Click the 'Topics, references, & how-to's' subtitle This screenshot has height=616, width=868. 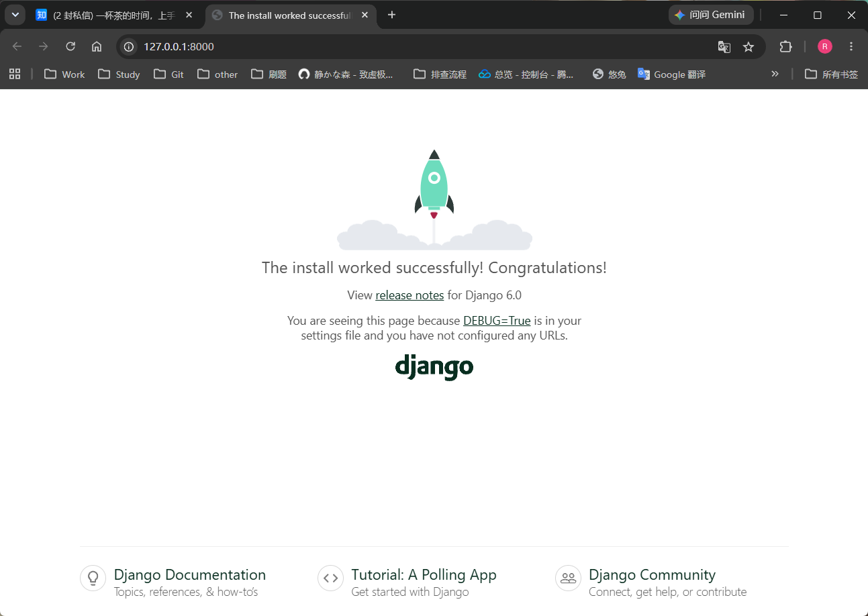tap(186, 592)
